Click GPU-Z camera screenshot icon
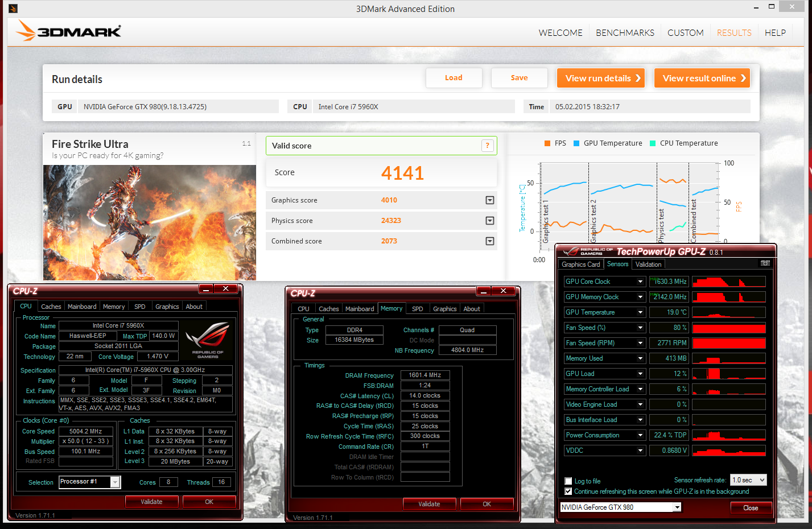 (765, 263)
